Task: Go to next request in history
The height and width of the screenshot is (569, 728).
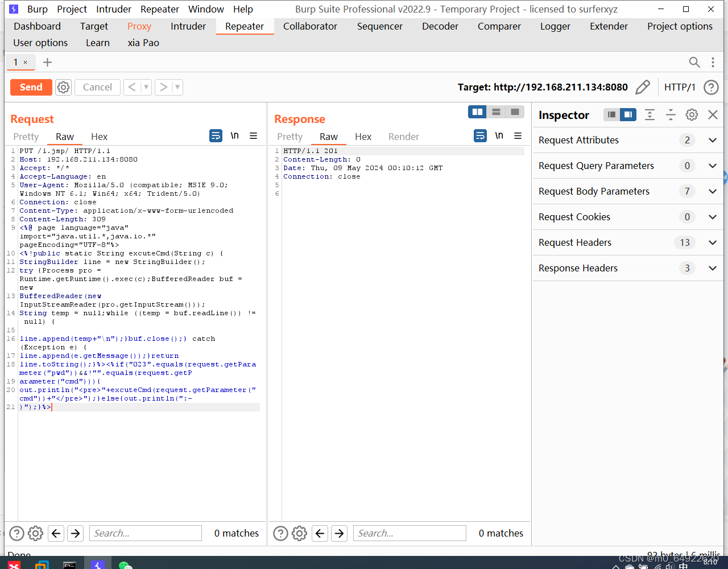Action: tap(163, 87)
